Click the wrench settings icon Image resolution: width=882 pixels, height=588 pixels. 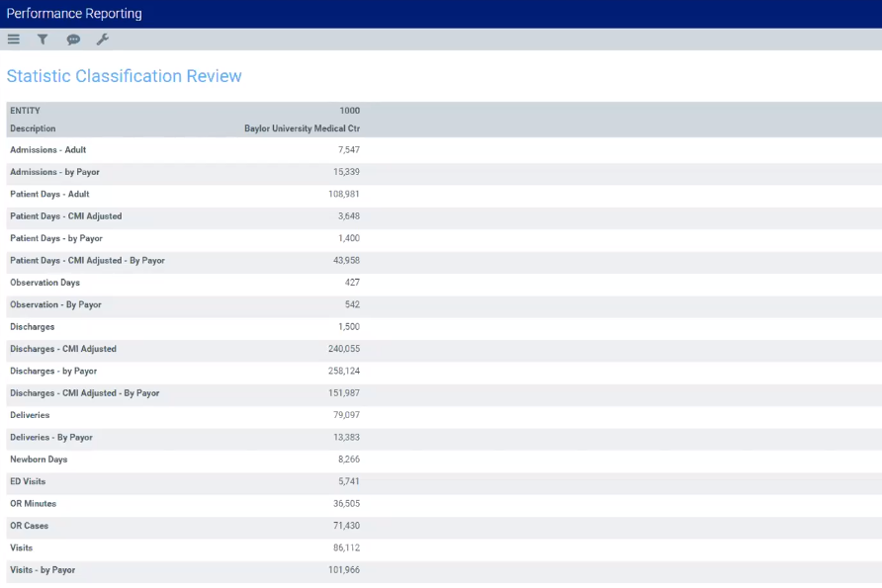(x=102, y=40)
